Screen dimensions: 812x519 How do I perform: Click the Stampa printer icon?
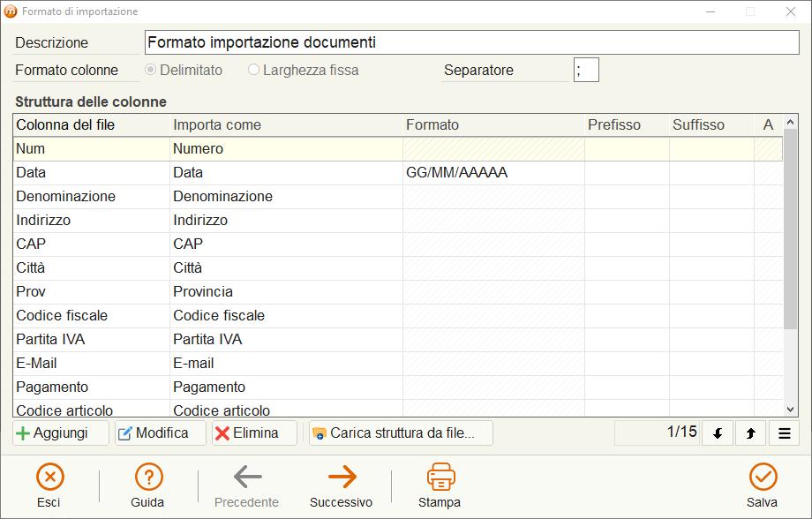tap(440, 477)
